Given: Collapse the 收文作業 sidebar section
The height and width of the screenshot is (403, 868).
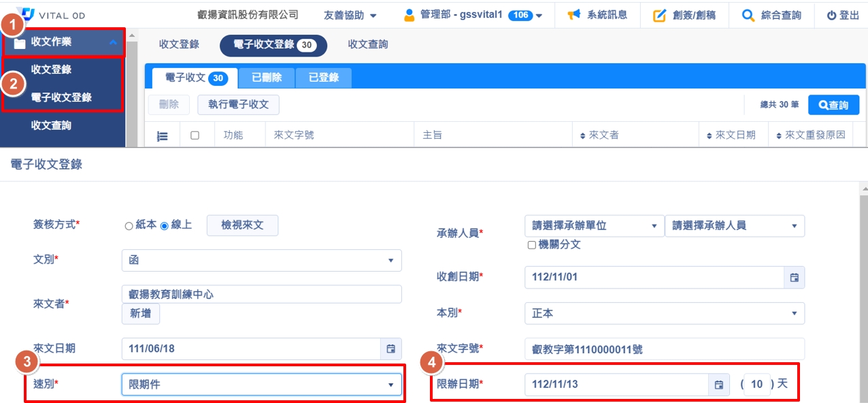Looking at the screenshot, I should click(x=64, y=42).
